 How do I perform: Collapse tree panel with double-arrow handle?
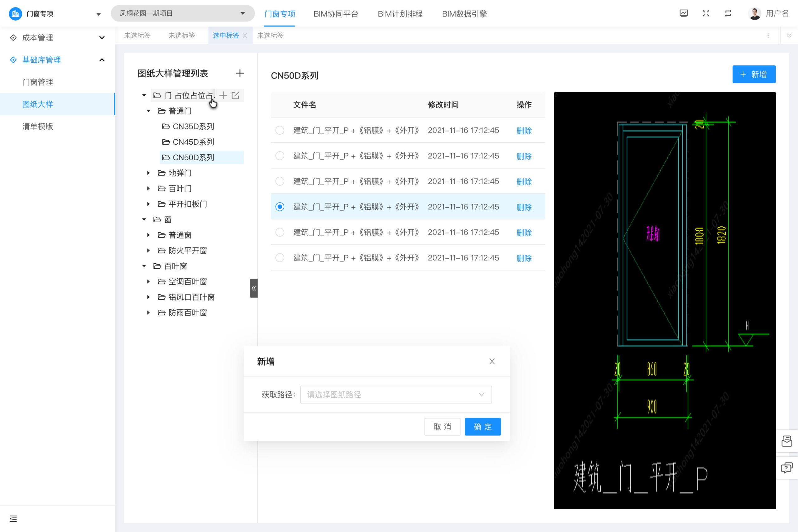pyautogui.click(x=253, y=288)
